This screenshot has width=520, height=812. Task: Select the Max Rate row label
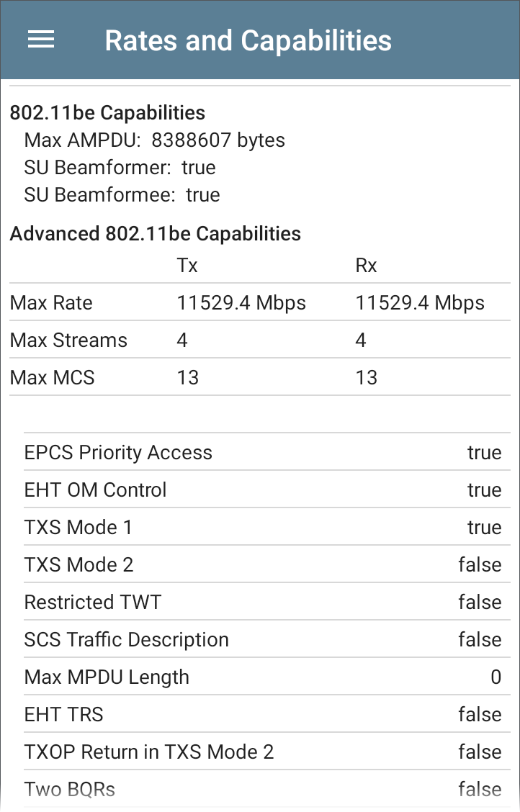[x=51, y=303]
